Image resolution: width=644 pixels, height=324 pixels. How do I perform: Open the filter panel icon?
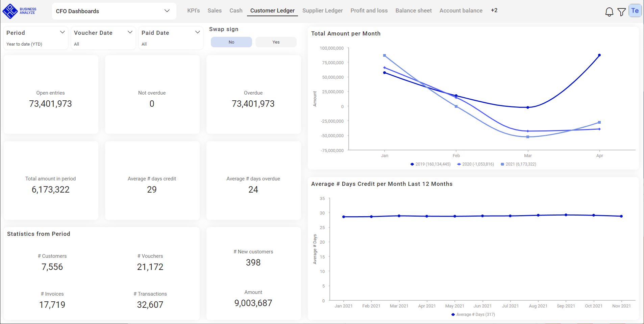pos(621,11)
